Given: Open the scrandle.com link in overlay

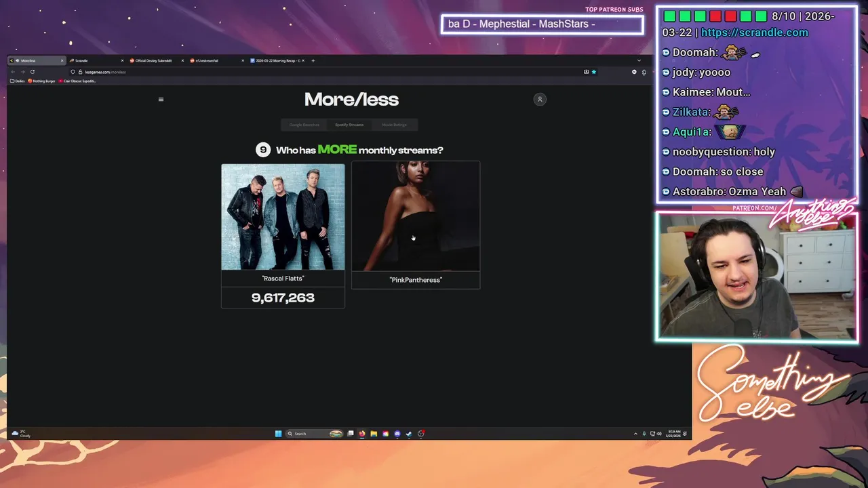Looking at the screenshot, I should 755,33.
